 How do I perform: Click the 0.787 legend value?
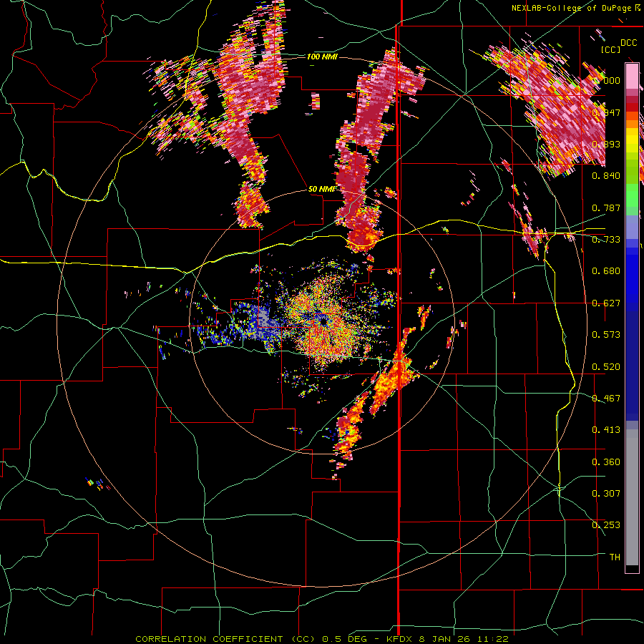(x=606, y=208)
